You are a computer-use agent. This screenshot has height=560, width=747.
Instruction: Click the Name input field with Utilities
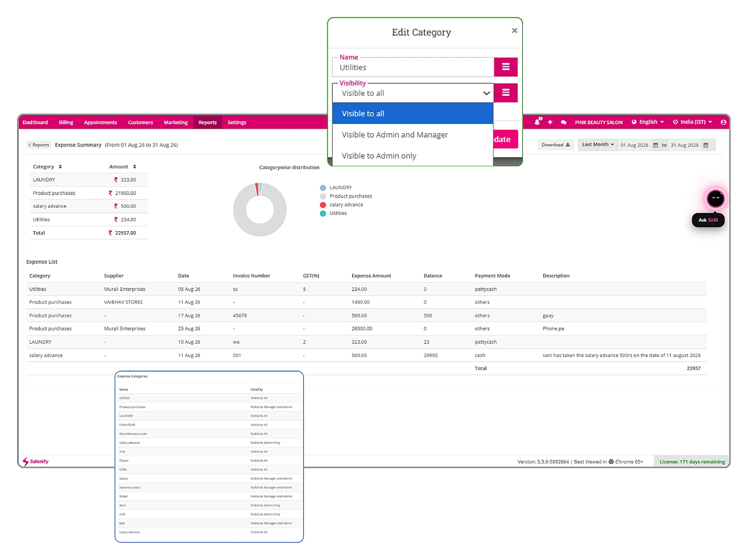(x=413, y=67)
